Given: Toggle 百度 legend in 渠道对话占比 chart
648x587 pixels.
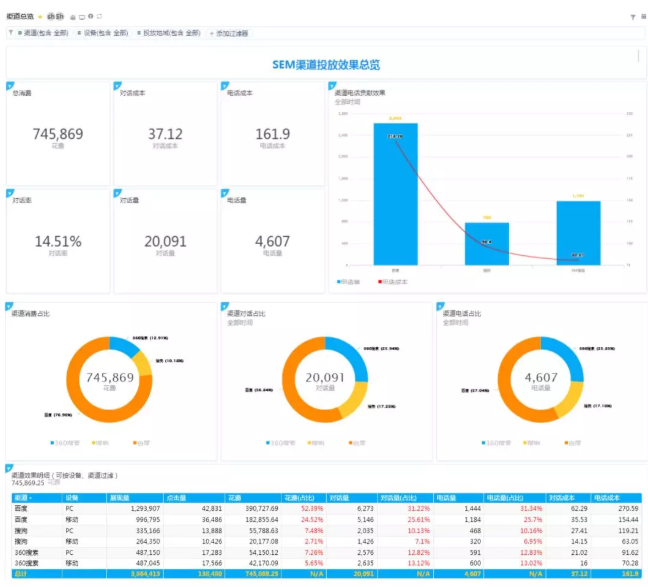Looking at the screenshot, I should coord(358,442).
